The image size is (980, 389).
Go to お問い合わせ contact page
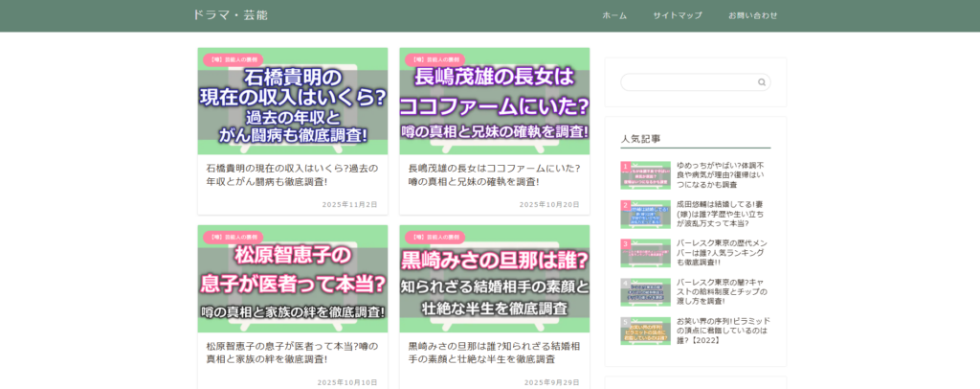(x=752, y=15)
